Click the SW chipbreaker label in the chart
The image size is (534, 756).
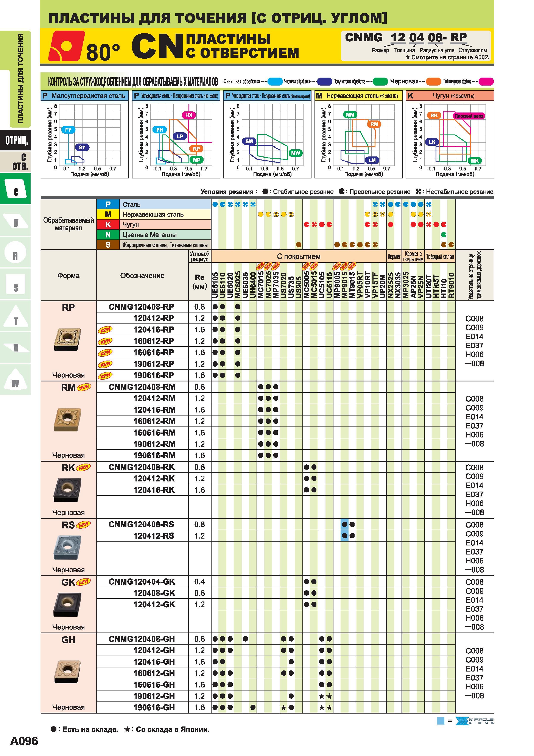249,142
